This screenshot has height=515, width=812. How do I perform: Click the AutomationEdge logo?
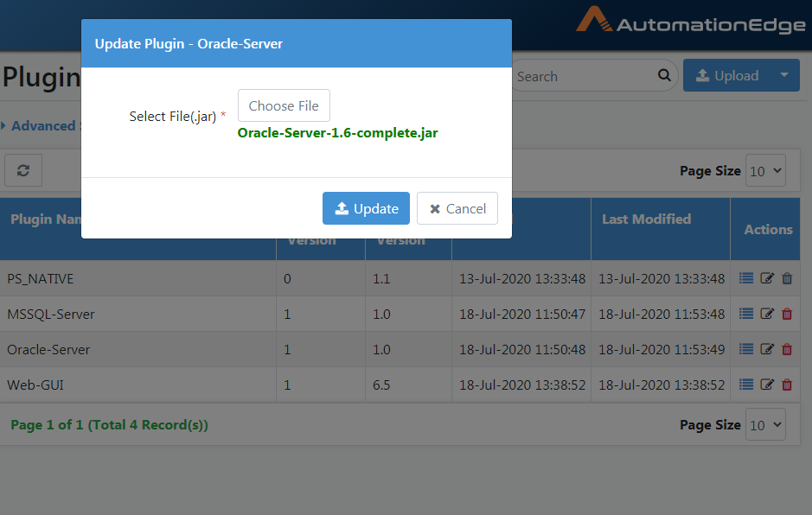click(691, 21)
